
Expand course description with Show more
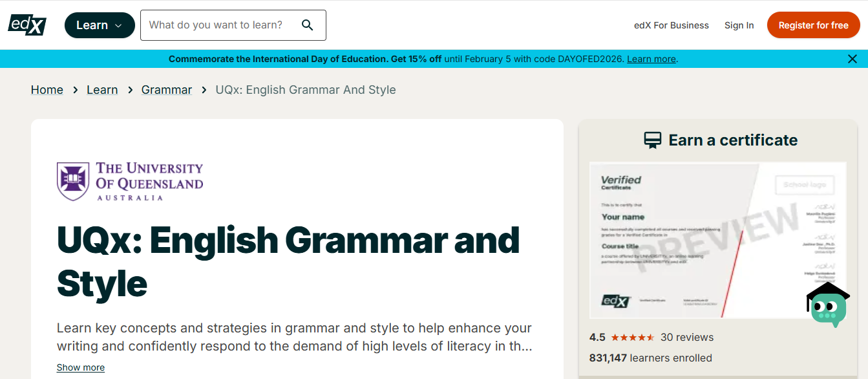pos(81,367)
